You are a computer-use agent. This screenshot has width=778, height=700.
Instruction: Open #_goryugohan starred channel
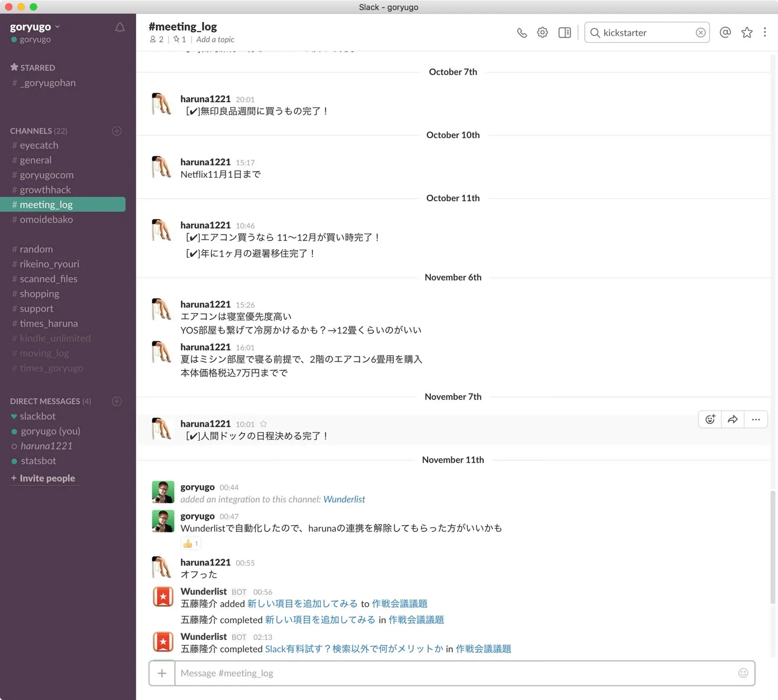tap(44, 83)
